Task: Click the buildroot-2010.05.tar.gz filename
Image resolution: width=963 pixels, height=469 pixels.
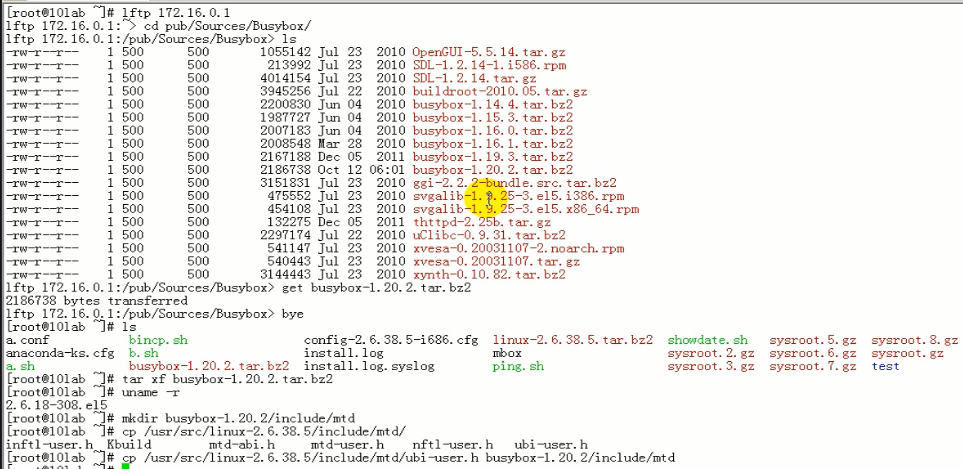Action: (500, 91)
